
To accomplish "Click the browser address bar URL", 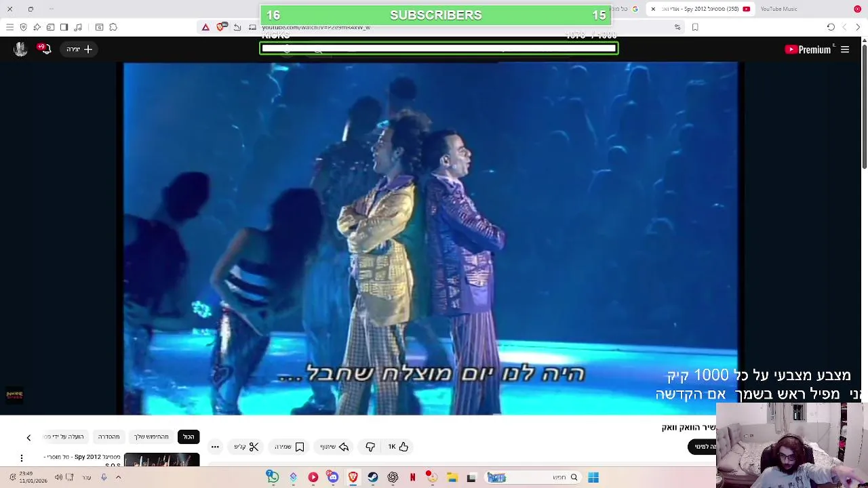I will click(316, 27).
